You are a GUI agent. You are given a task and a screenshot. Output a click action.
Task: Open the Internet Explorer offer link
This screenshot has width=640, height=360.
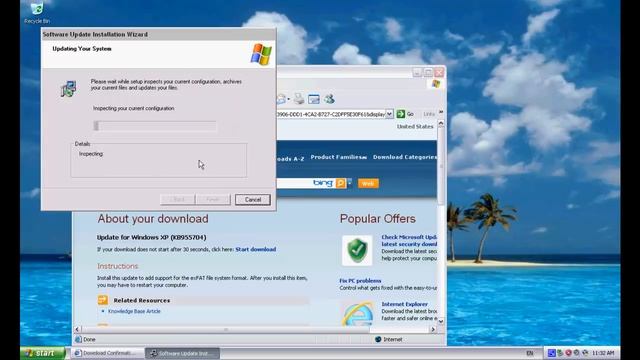point(404,304)
